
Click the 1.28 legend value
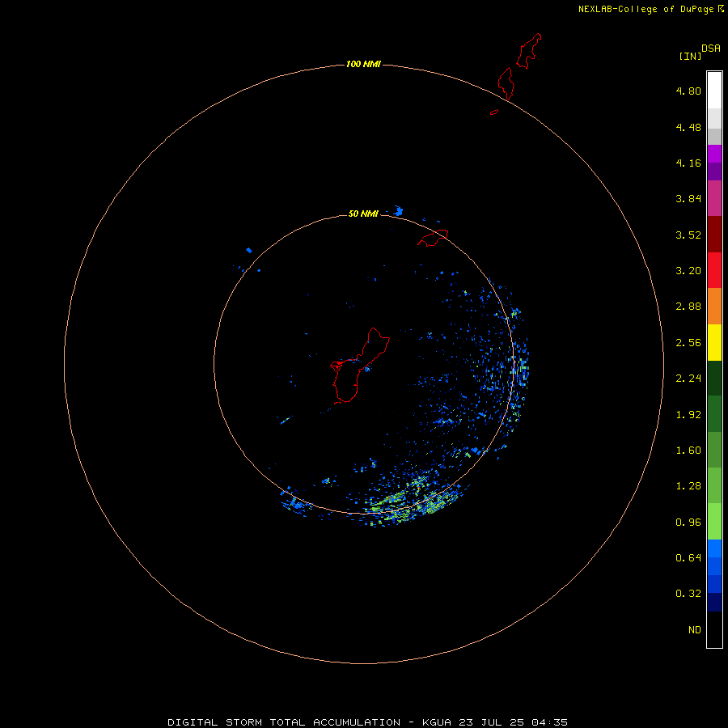[688, 486]
